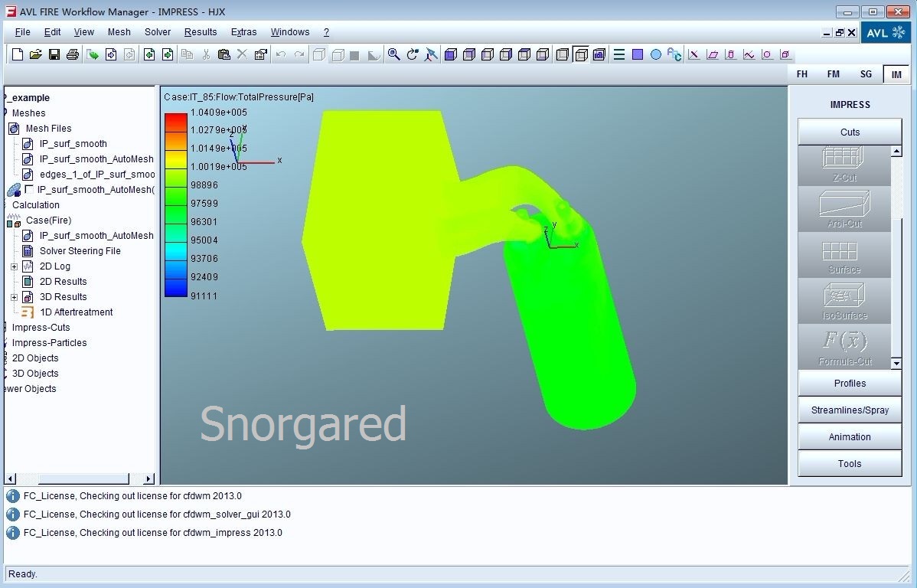Click the blue circle toolbar icon
The image size is (917, 588).
656,54
